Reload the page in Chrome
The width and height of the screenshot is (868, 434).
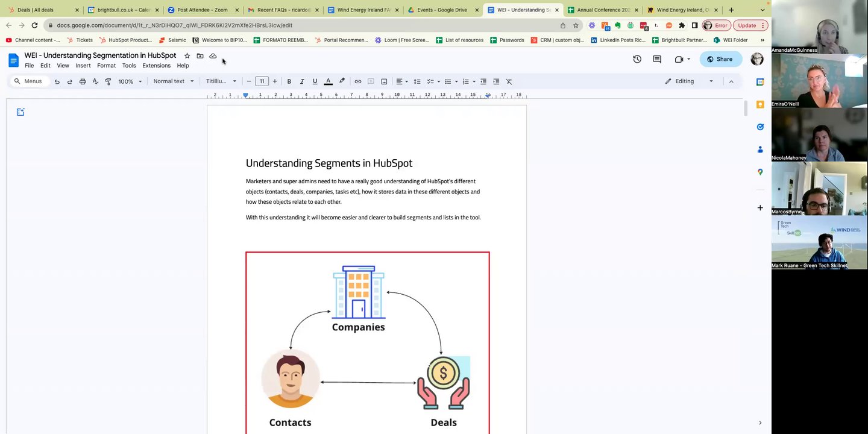(34, 25)
